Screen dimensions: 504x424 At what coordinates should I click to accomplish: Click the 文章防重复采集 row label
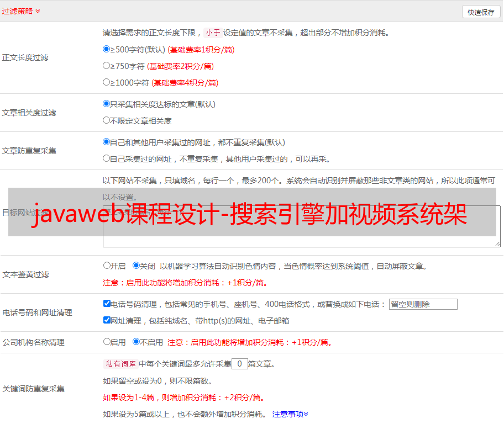[29, 151]
